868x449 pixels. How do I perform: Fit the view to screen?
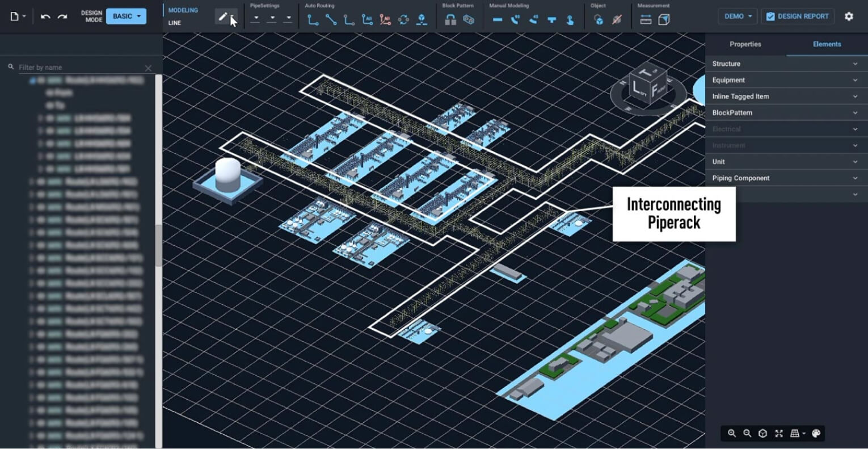tap(779, 434)
